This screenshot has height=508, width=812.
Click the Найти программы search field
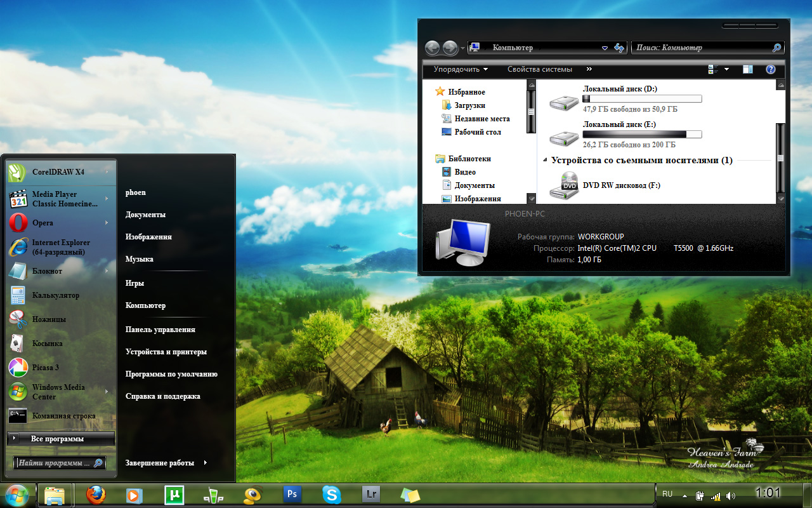click(60, 463)
